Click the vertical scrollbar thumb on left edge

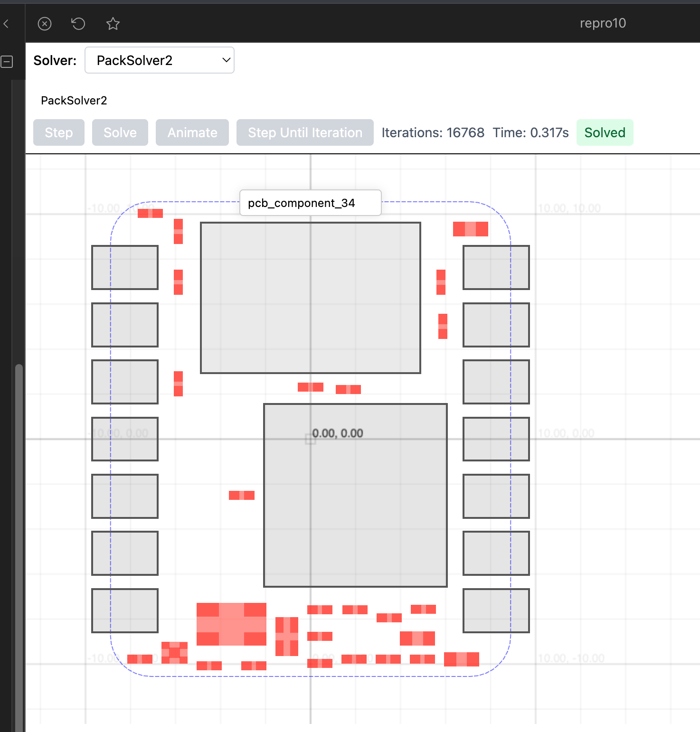coord(19,548)
